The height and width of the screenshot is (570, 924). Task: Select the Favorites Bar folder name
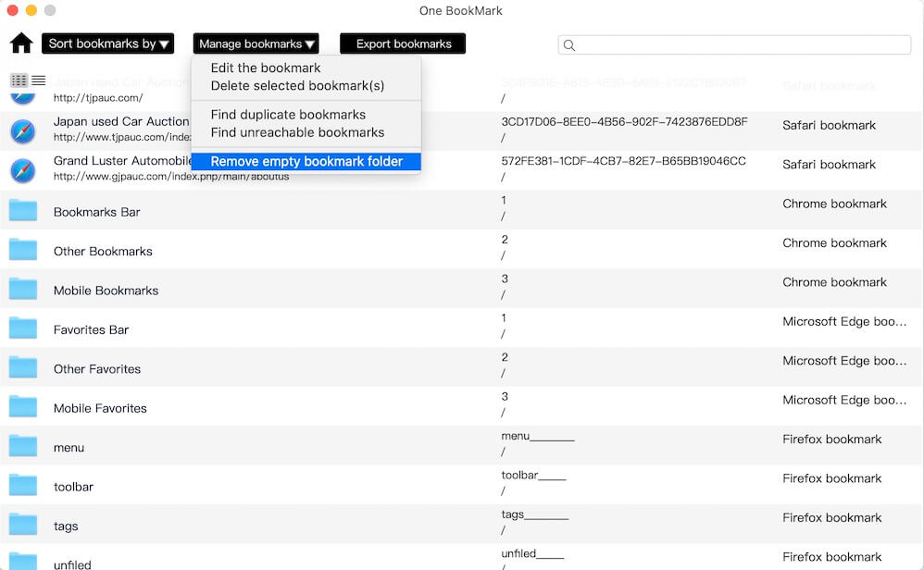pyautogui.click(x=92, y=329)
